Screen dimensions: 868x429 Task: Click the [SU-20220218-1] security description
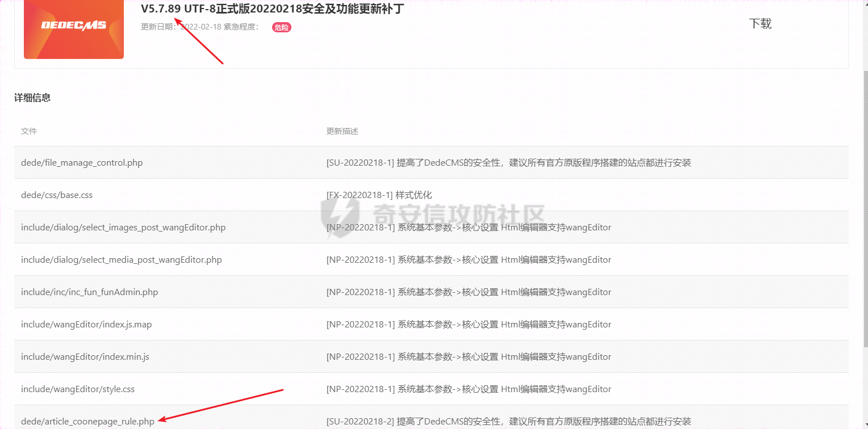[x=508, y=163]
